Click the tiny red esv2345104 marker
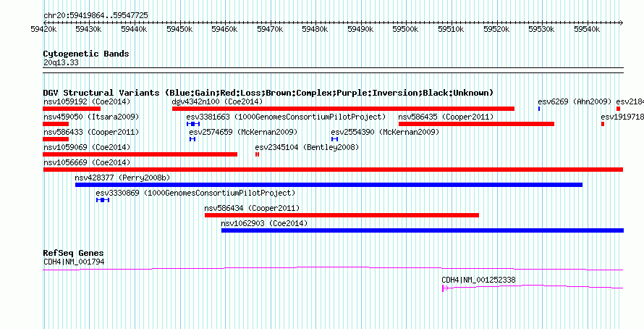The width and height of the screenshot is (644, 329). pyautogui.click(x=257, y=154)
